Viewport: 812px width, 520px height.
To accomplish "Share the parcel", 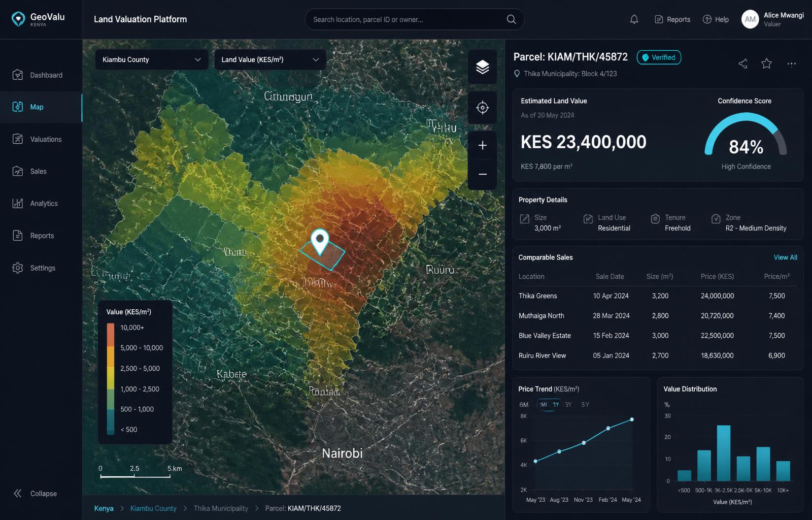I will [743, 63].
